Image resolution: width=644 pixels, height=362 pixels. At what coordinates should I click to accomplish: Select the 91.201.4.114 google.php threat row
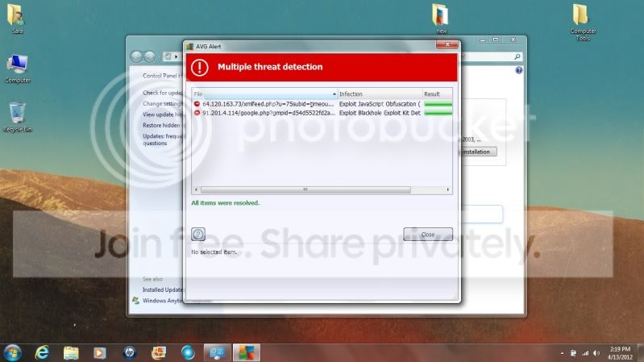[x=265, y=113]
